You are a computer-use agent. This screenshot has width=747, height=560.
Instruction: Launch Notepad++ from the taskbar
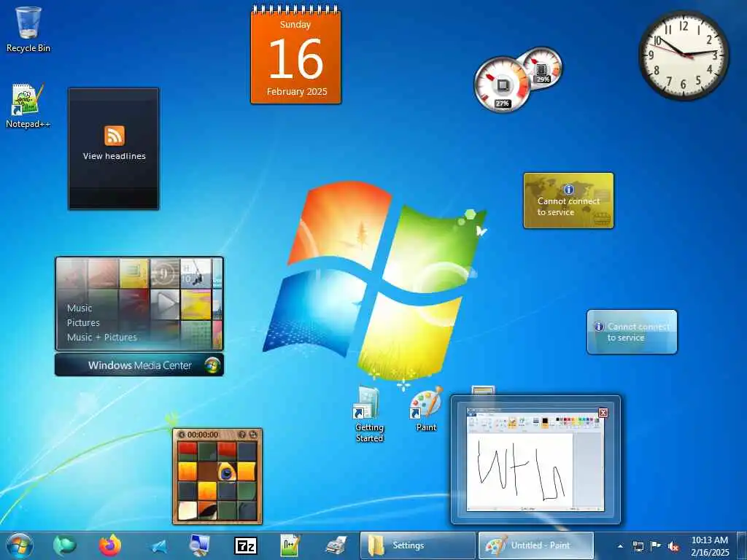[x=290, y=545]
